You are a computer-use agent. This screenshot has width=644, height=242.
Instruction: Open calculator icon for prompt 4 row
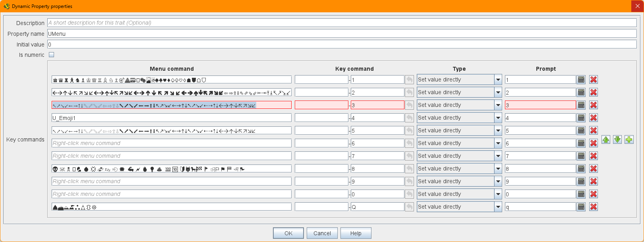581,118
